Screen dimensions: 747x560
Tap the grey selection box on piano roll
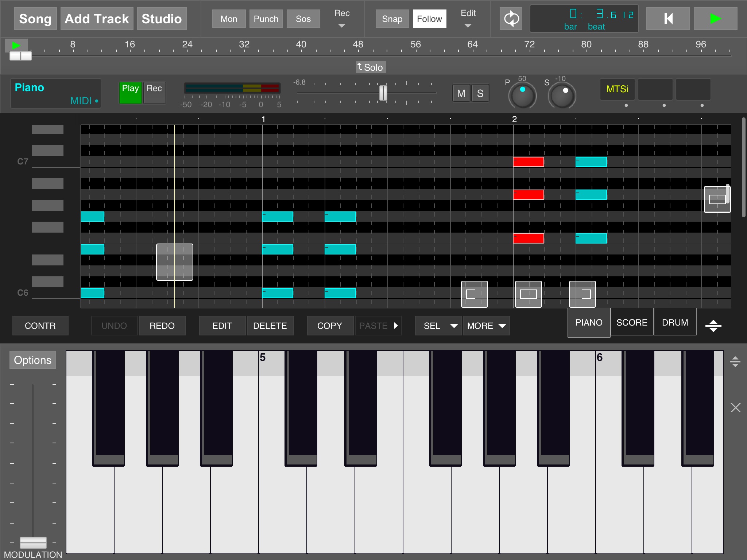pyautogui.click(x=175, y=262)
